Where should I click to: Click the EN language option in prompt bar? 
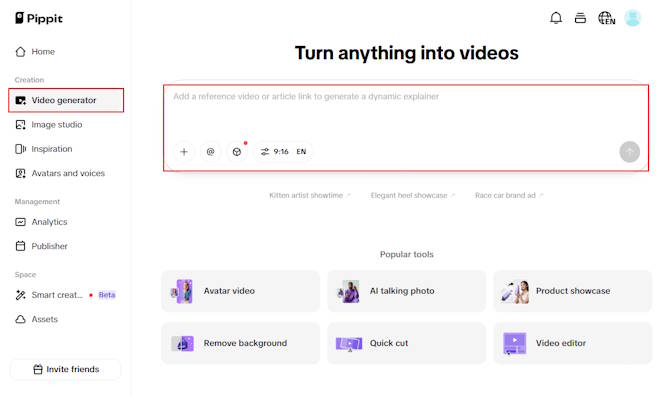tap(301, 152)
